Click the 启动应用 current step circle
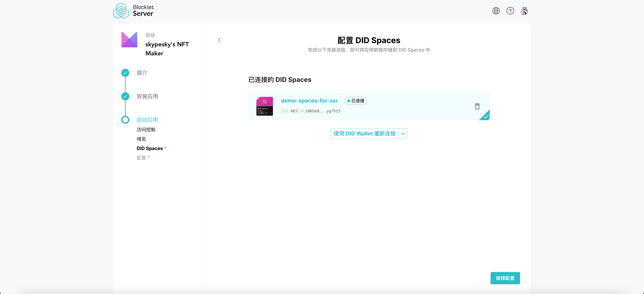The width and height of the screenshot is (644, 294). (125, 120)
